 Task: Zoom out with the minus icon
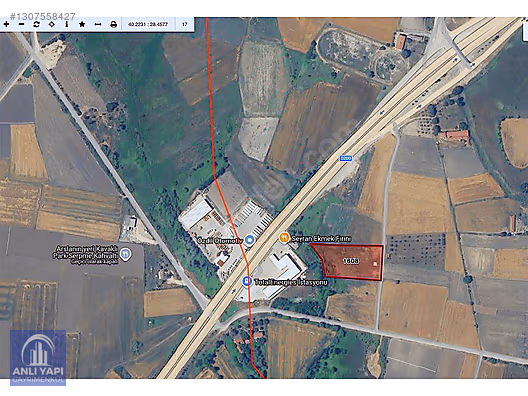[x=22, y=24]
